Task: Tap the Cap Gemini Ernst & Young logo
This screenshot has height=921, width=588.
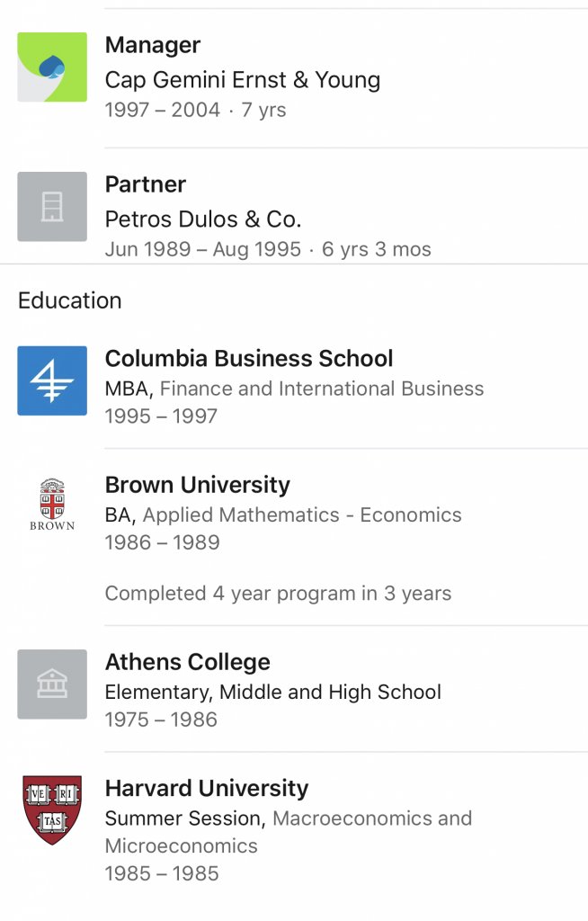Action: pyautogui.click(x=52, y=67)
